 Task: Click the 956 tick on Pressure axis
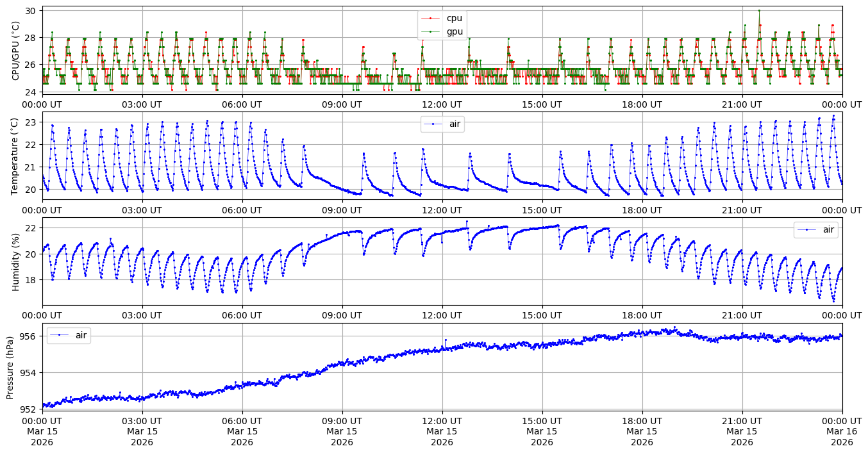[x=30, y=336]
